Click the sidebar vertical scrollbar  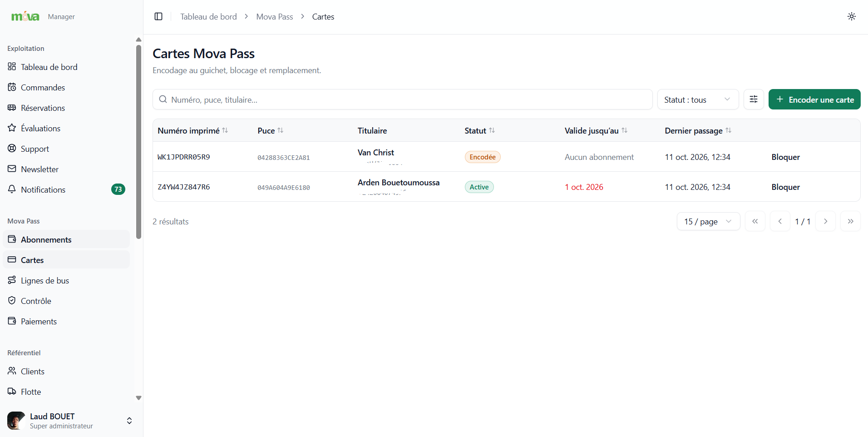139,142
